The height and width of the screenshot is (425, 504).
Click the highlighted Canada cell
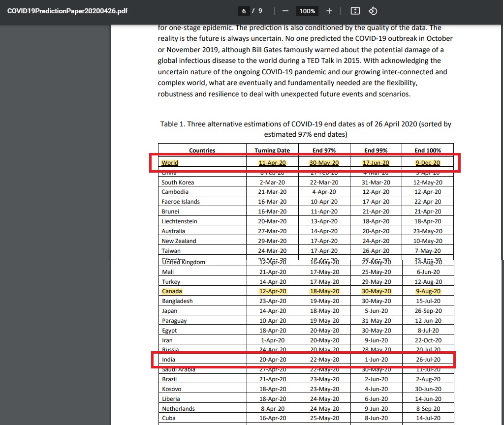point(172,291)
